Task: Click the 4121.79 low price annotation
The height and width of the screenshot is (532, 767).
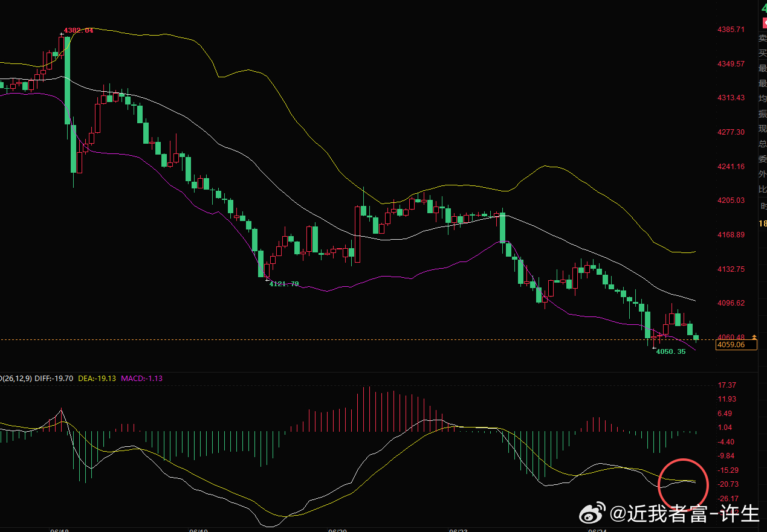Action: pyautogui.click(x=284, y=283)
